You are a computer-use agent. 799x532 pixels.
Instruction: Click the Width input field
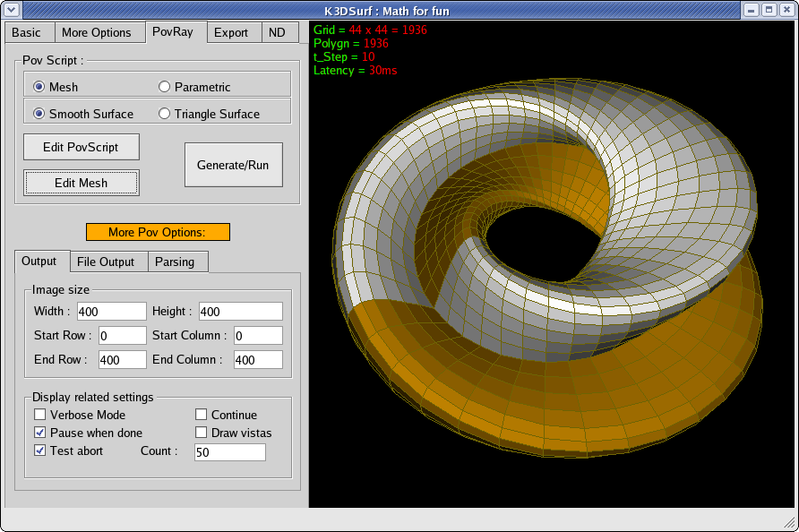tap(111, 311)
